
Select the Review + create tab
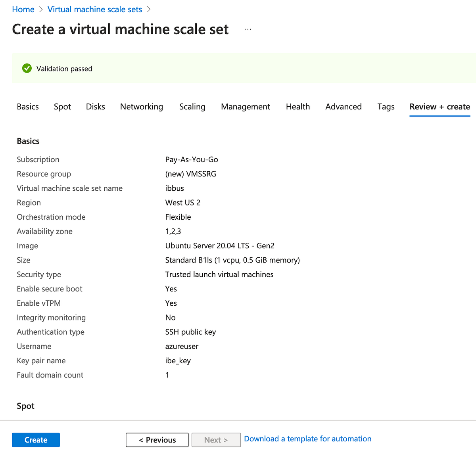click(440, 107)
